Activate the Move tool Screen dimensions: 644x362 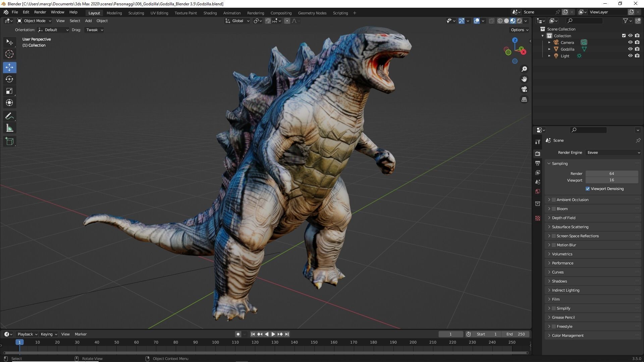coord(9,67)
